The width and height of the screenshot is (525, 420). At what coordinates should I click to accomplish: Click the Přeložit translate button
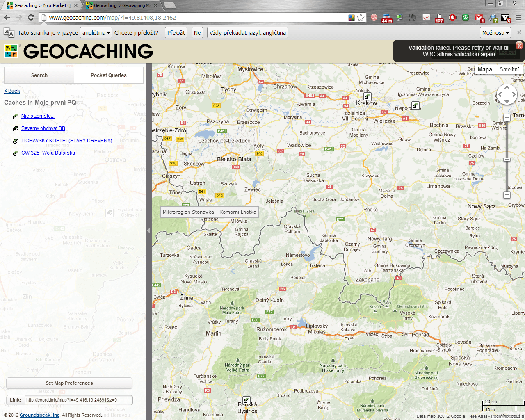click(176, 33)
